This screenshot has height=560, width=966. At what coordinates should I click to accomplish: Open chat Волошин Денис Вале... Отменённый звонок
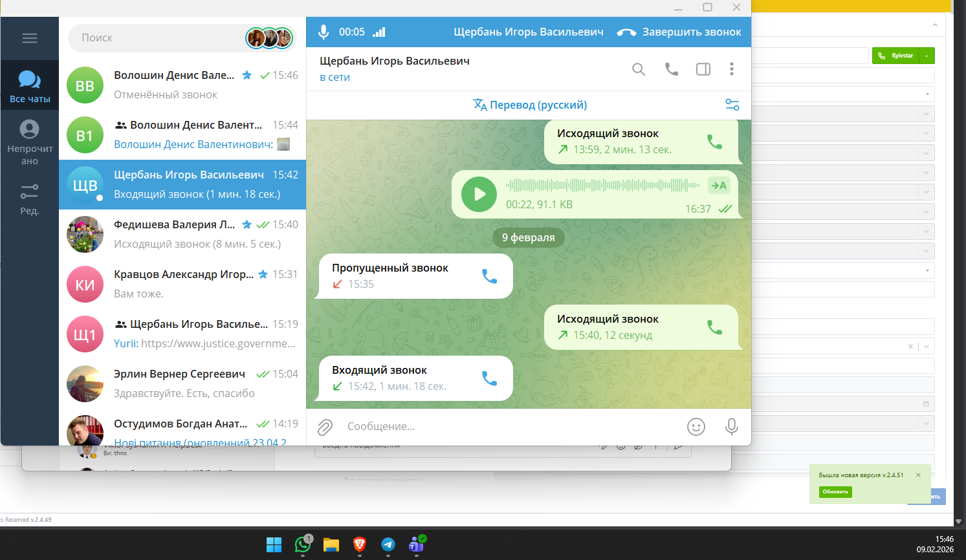[x=182, y=85]
